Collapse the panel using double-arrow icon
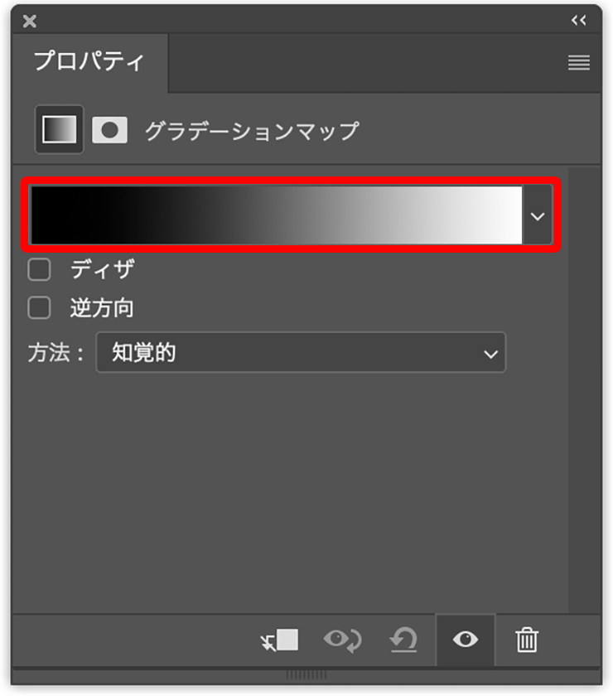 pos(578,21)
